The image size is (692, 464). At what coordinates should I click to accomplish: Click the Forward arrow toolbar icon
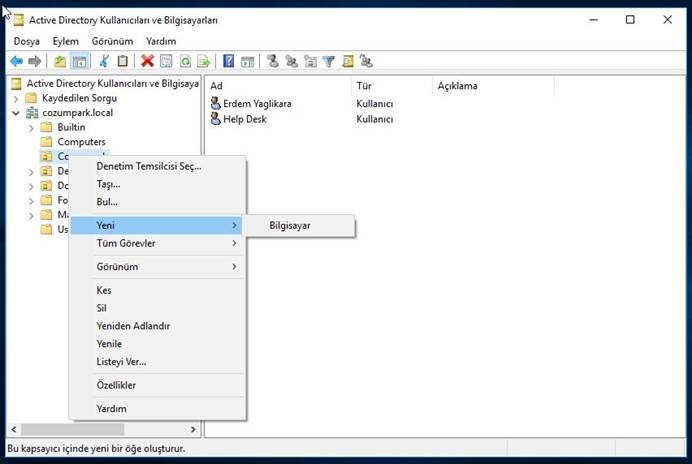34,61
